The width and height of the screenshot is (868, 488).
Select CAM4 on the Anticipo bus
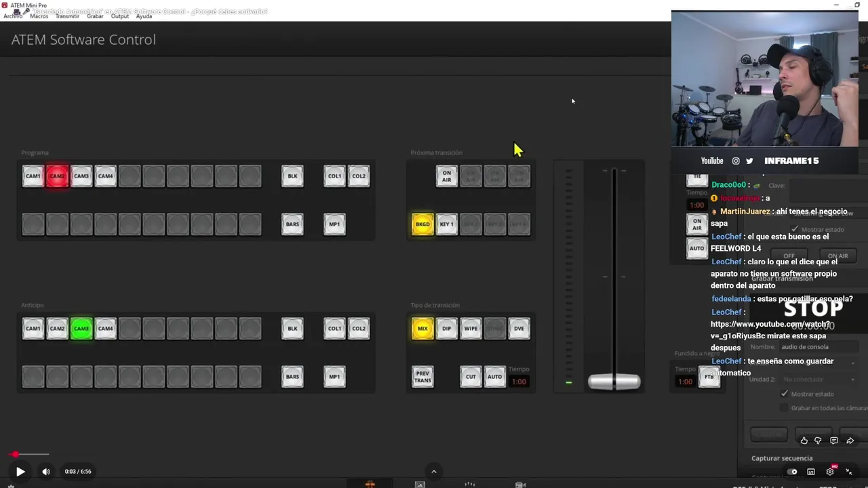[105, 329]
